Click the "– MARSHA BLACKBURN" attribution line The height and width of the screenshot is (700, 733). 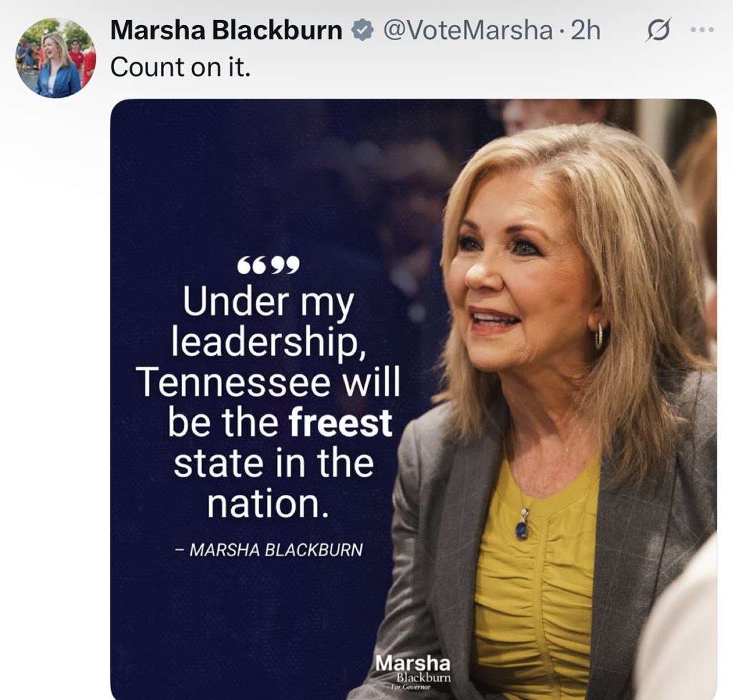(x=269, y=550)
